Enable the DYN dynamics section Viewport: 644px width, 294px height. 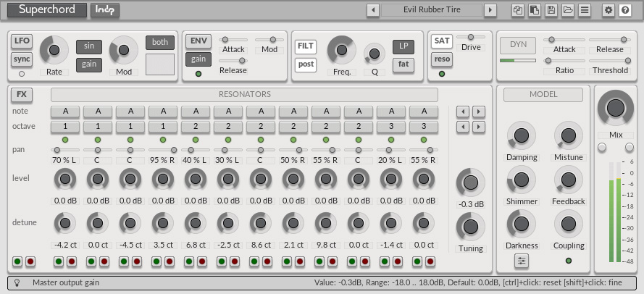coord(518,44)
